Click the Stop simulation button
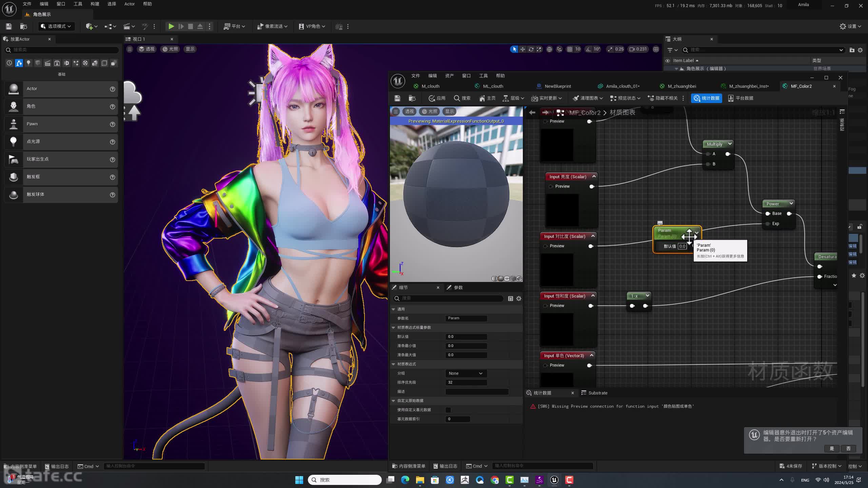Viewport: 868px width, 488px height. [x=191, y=26]
